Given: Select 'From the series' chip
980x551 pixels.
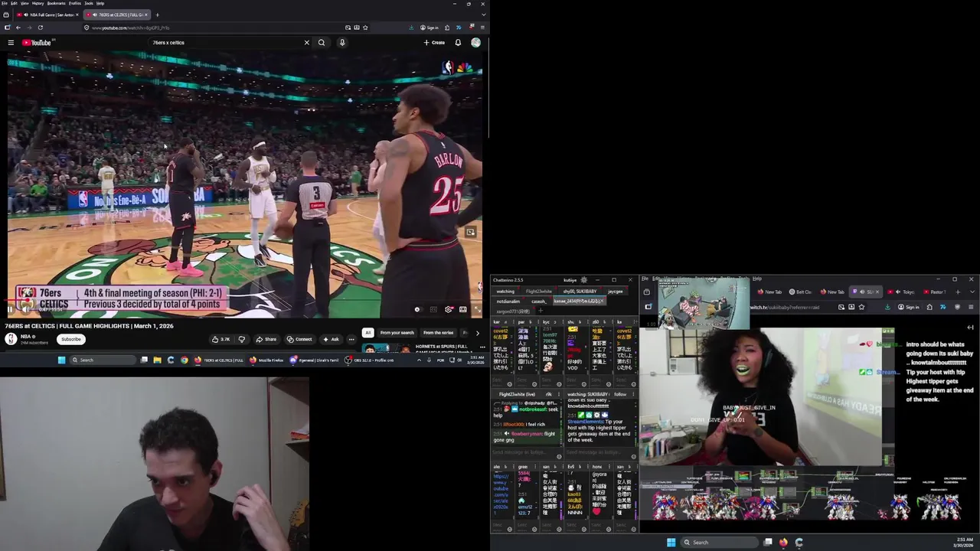Looking at the screenshot, I should point(438,333).
